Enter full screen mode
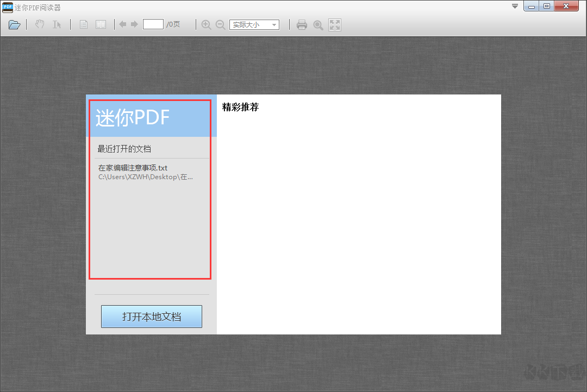587x392 pixels. pyautogui.click(x=334, y=24)
